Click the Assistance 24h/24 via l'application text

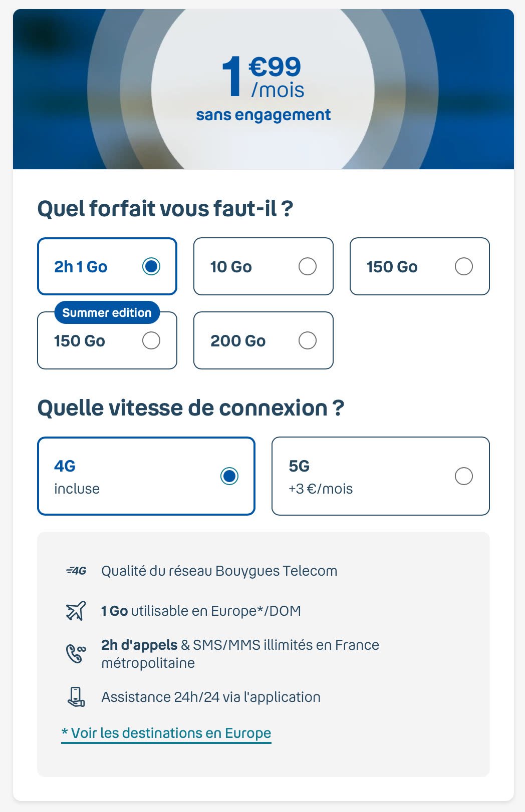[211, 697]
